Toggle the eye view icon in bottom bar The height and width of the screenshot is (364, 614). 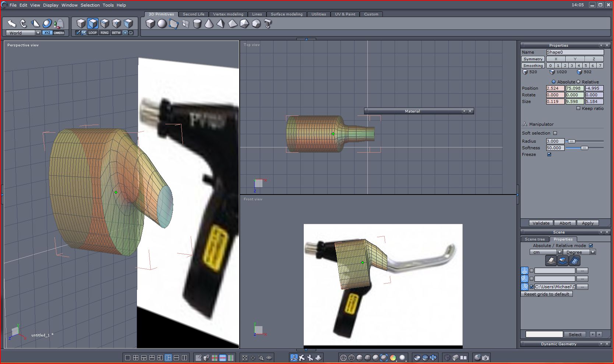(269, 358)
